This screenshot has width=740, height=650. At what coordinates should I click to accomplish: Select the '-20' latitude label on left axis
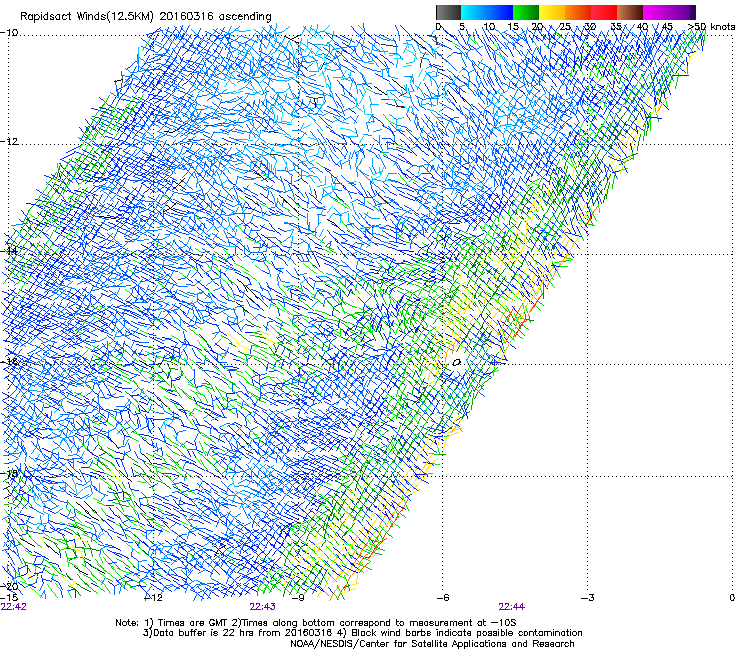point(9,587)
